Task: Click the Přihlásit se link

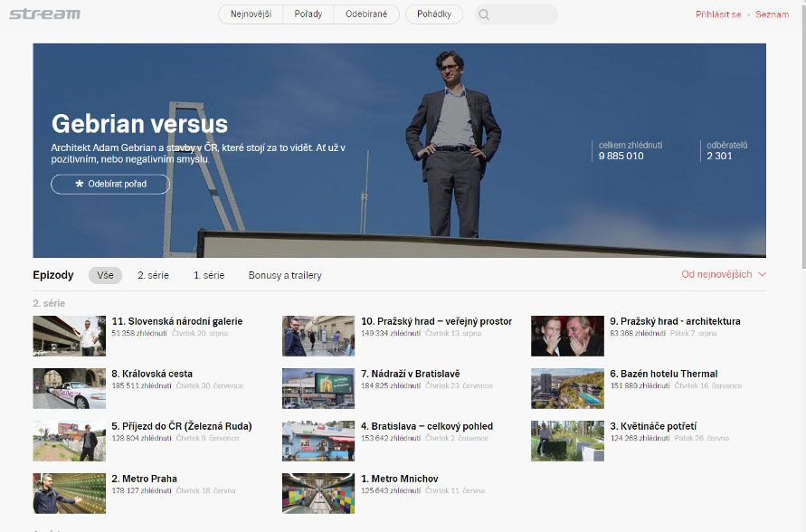Action: [x=718, y=14]
